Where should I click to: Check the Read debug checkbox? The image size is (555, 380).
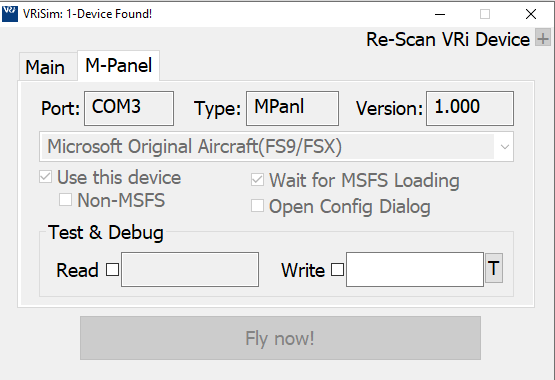pyautogui.click(x=113, y=270)
